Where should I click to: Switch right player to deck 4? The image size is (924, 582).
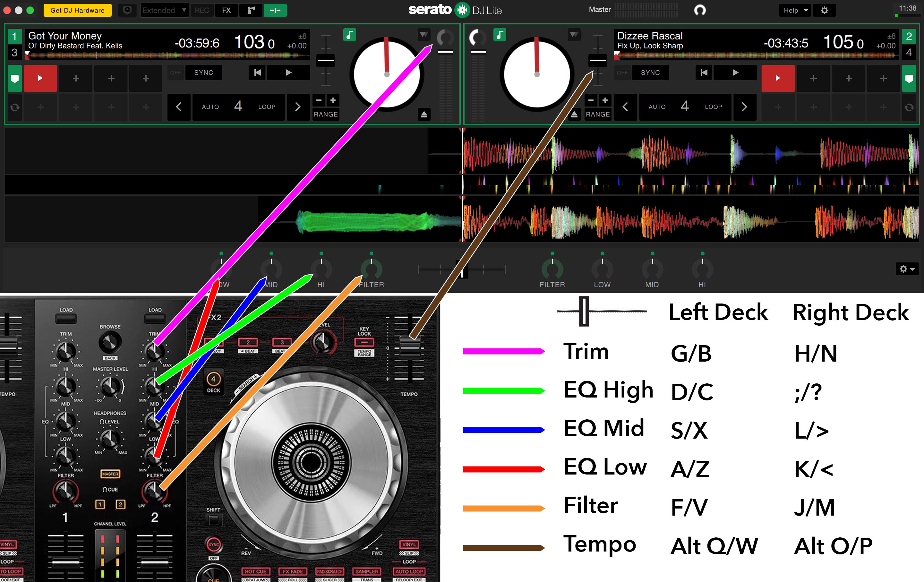(910, 53)
